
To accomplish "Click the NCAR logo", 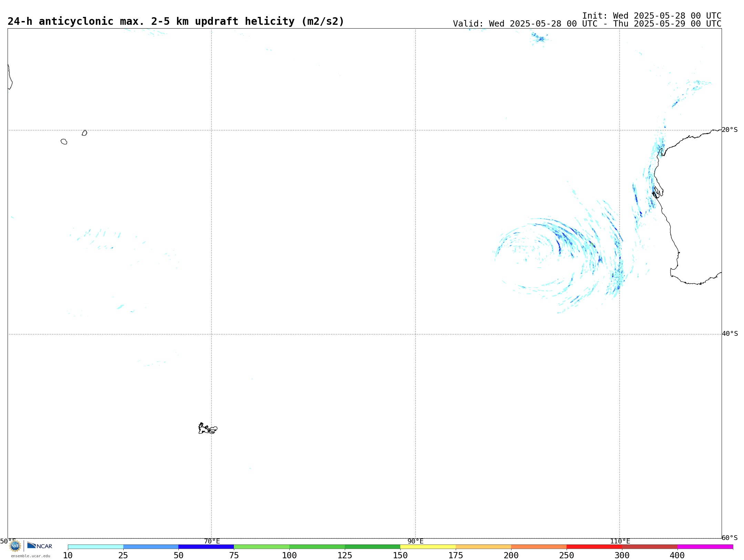I will click(40, 546).
